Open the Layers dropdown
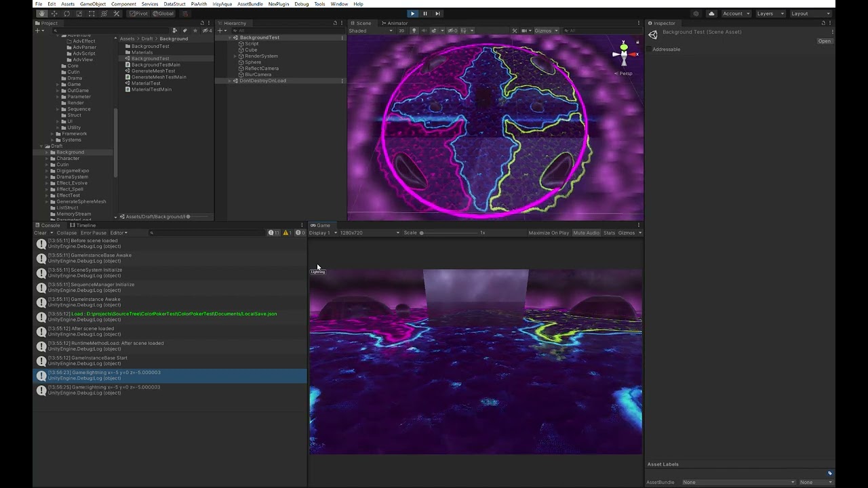The image size is (868, 488). point(770,14)
